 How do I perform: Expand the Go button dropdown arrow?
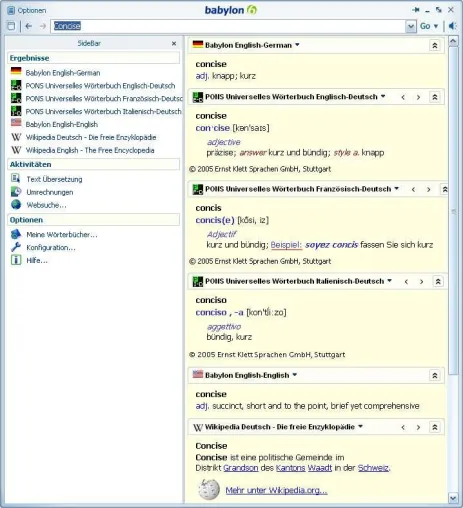(436, 26)
